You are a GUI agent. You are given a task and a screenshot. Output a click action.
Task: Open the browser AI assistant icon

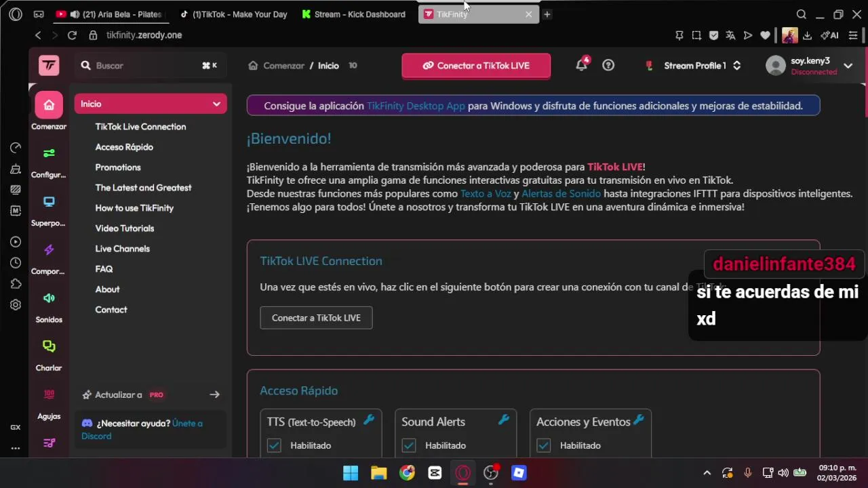[x=829, y=35]
